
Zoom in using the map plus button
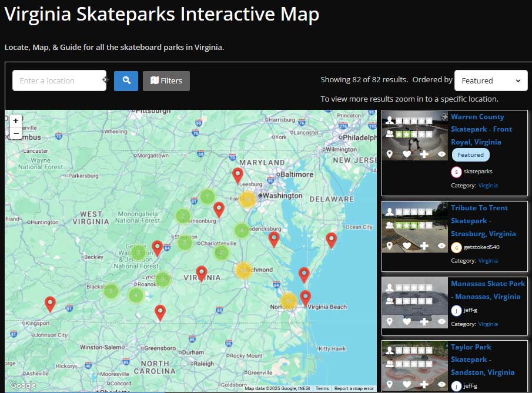[x=15, y=120]
